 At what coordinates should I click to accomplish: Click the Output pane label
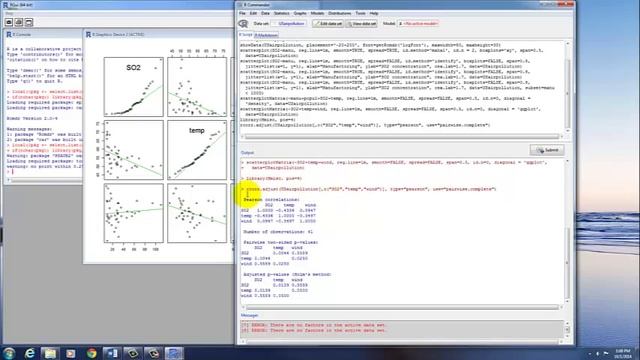point(247,153)
